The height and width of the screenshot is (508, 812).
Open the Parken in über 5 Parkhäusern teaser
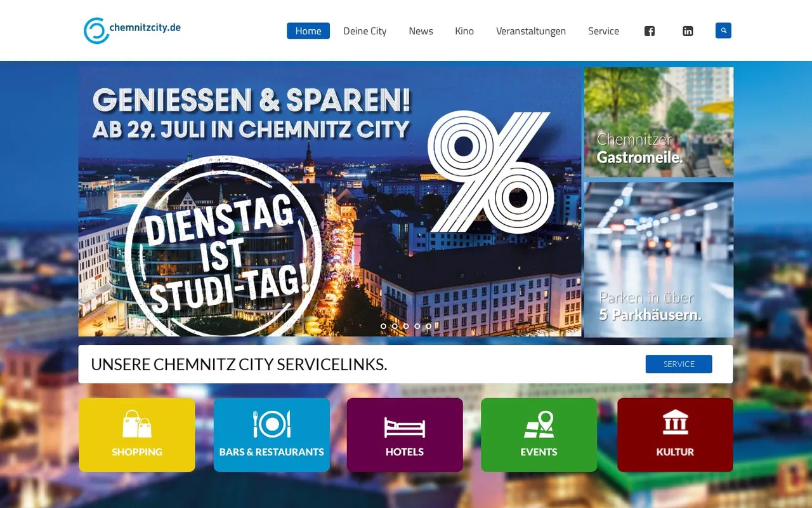658,260
